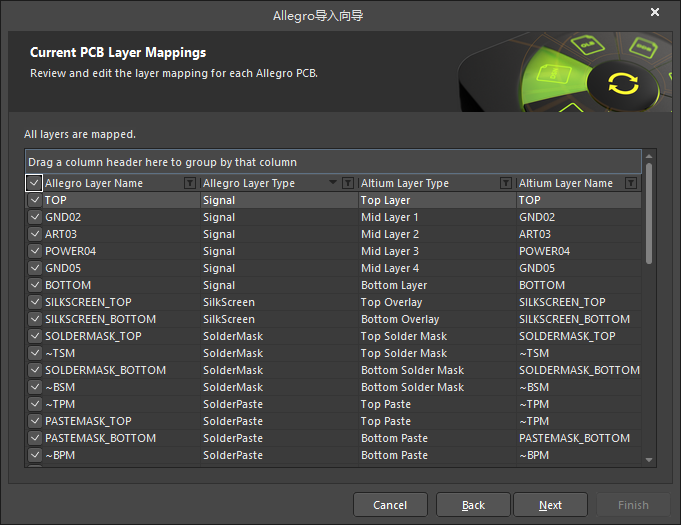This screenshot has height=525, width=681.
Task: Click the group-by column drop area
Action: click(333, 162)
